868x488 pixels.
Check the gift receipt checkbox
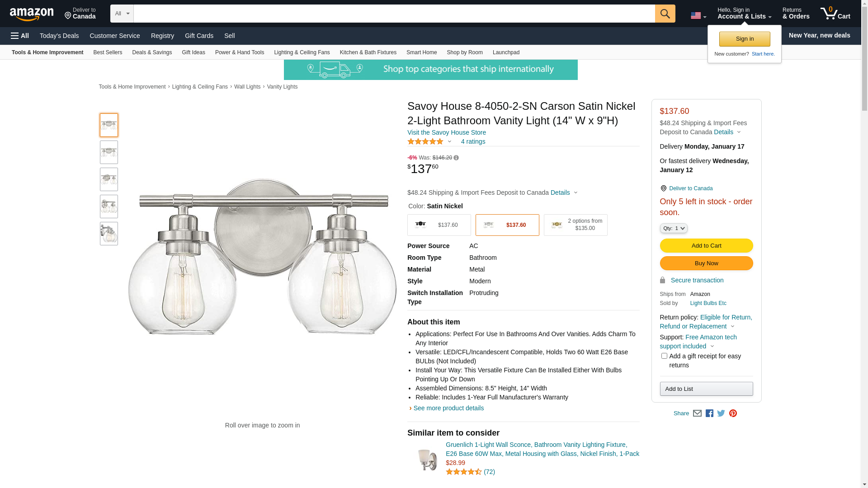[x=664, y=356]
